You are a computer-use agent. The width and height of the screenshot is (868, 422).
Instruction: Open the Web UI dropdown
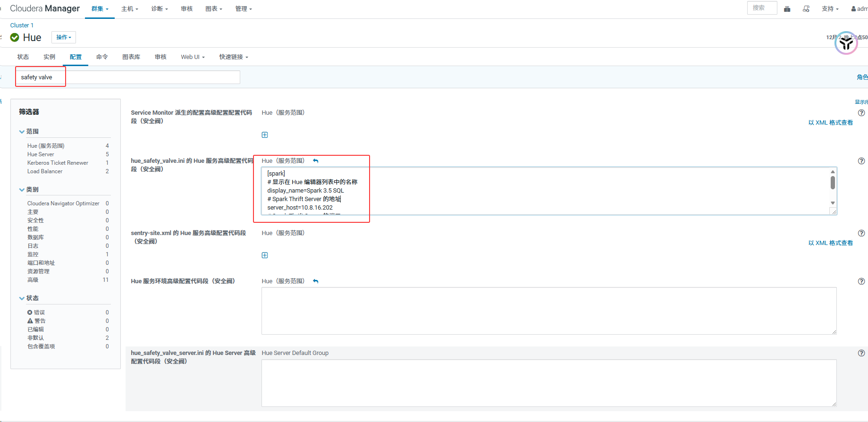(193, 57)
